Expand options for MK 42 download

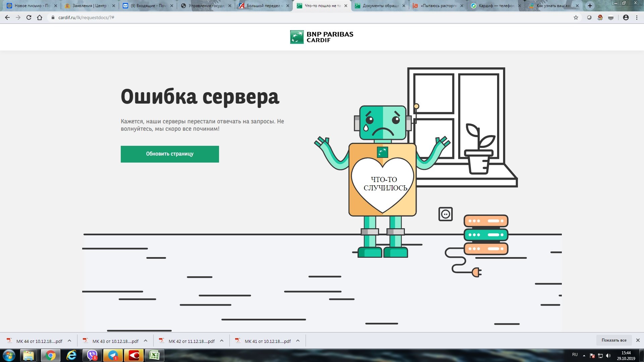pyautogui.click(x=222, y=341)
